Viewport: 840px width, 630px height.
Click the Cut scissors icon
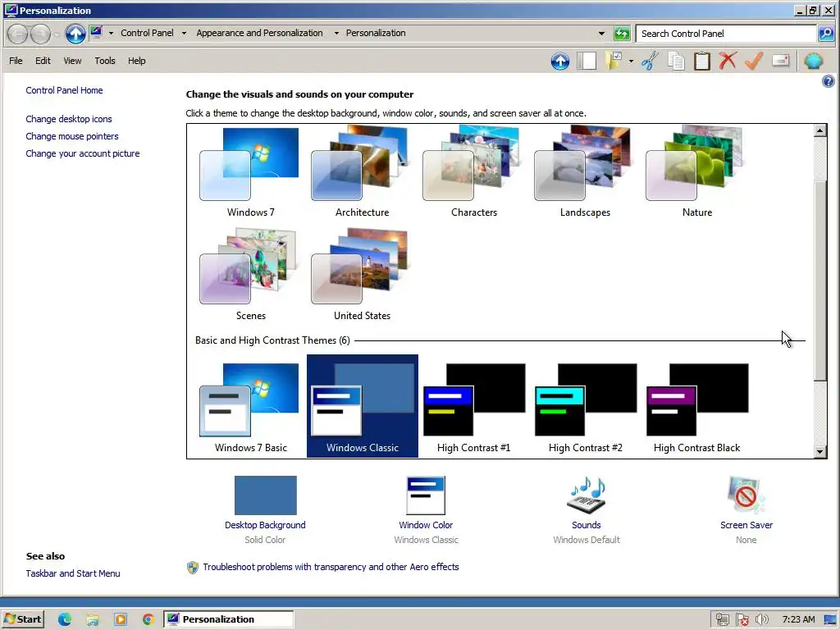(x=650, y=61)
